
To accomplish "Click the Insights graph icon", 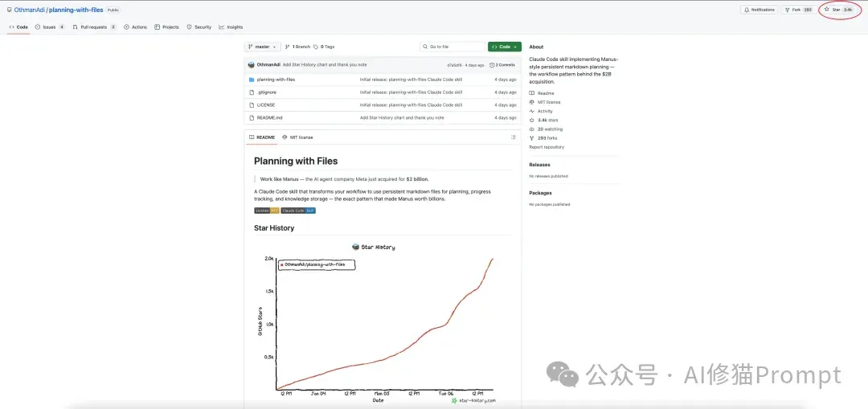I will [222, 27].
